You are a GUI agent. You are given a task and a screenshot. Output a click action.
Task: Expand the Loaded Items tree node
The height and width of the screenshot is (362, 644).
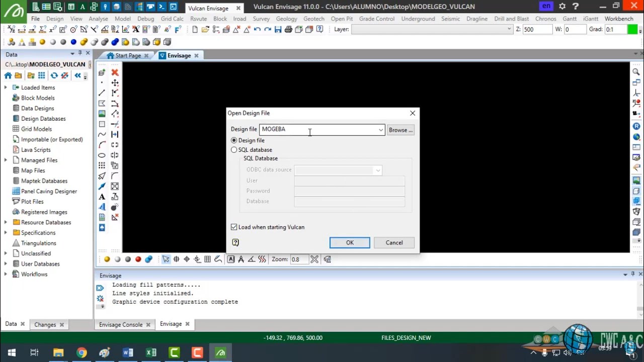click(x=6, y=87)
